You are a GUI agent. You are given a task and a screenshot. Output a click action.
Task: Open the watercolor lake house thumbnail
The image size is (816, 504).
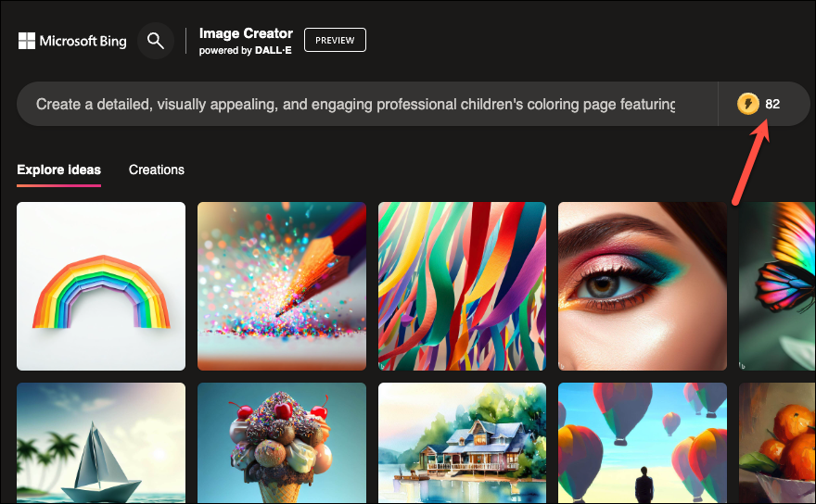462,443
